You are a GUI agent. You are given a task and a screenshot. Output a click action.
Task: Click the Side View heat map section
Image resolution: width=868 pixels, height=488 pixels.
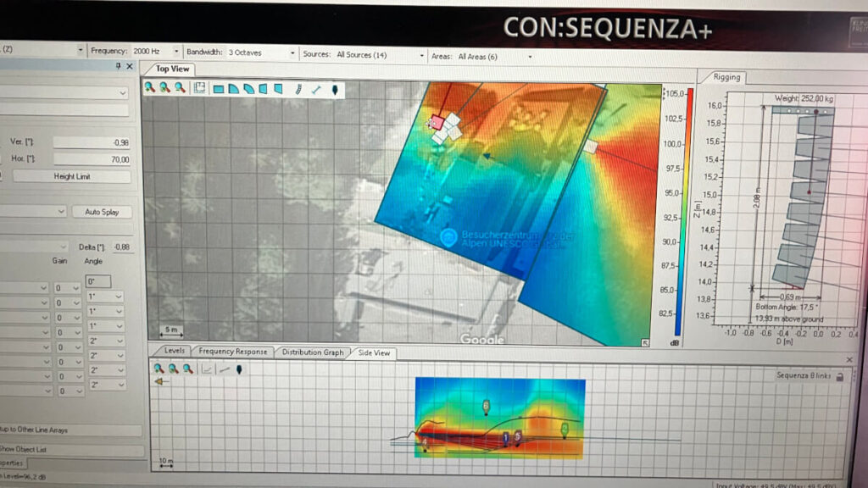[x=500, y=418]
